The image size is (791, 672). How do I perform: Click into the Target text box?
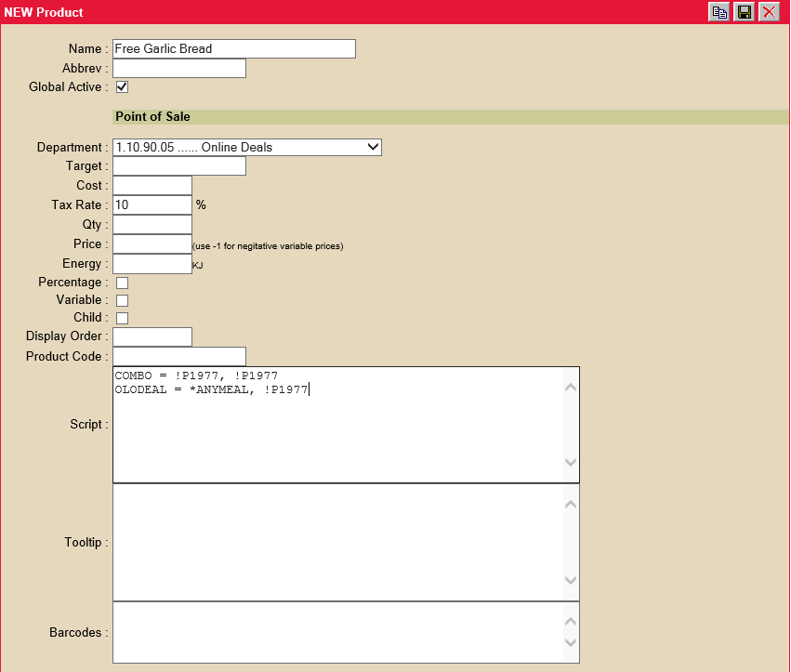[x=179, y=166]
